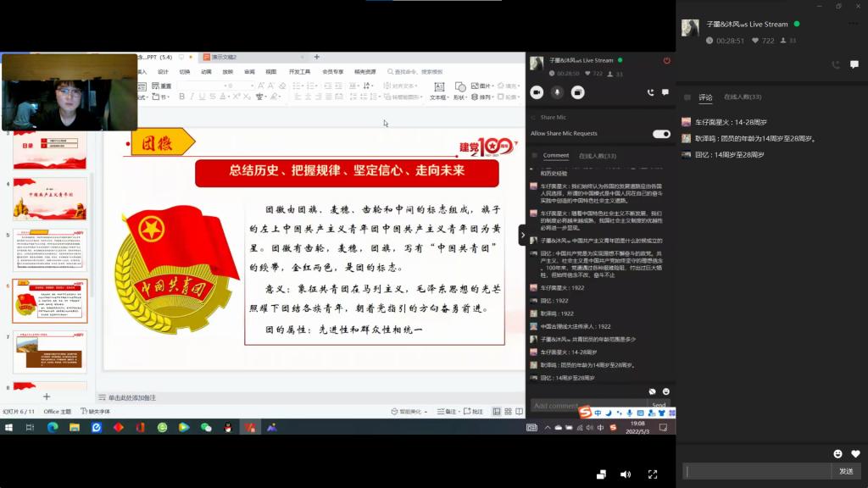Select the slide 4 thumbnail
This screenshot has width=868, height=488.
click(49, 199)
